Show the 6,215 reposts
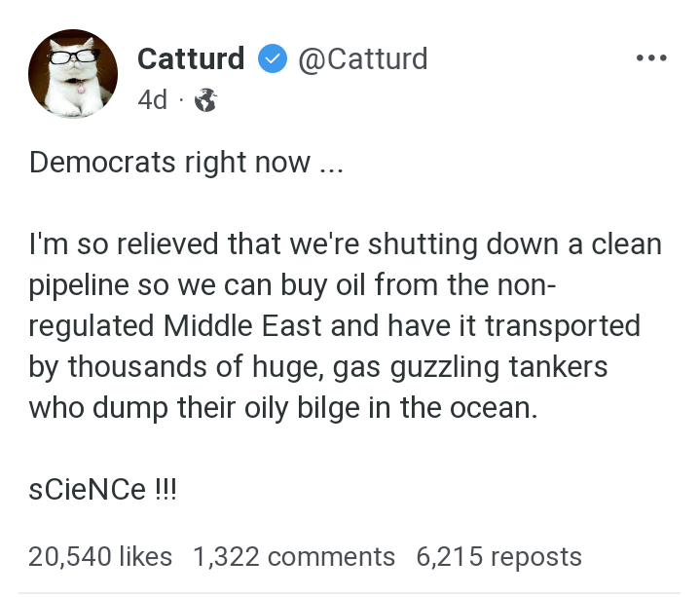The height and width of the screenshot is (597, 700). 498,556
